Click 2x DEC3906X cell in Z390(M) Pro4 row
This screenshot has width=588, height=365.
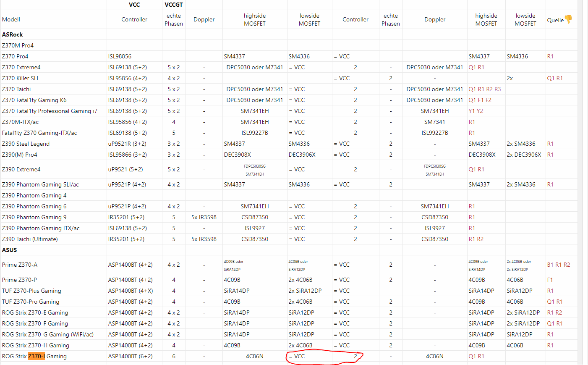[525, 155]
